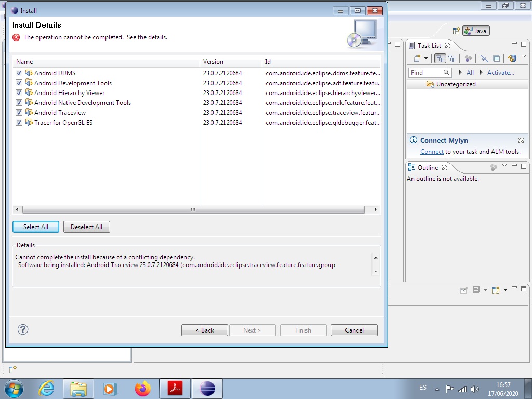Viewport: 532px width, 399px height.
Task: Click the Pin Console icon
Action: [463, 290]
